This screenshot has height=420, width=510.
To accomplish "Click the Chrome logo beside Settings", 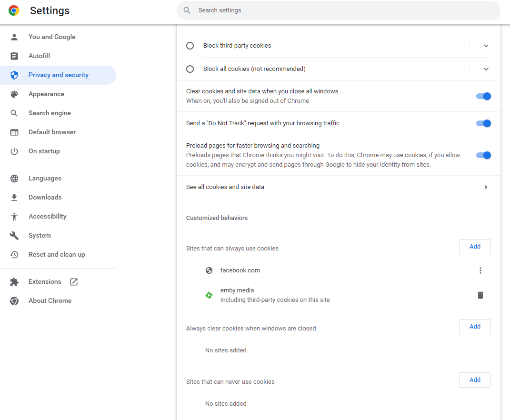I will point(14,10).
